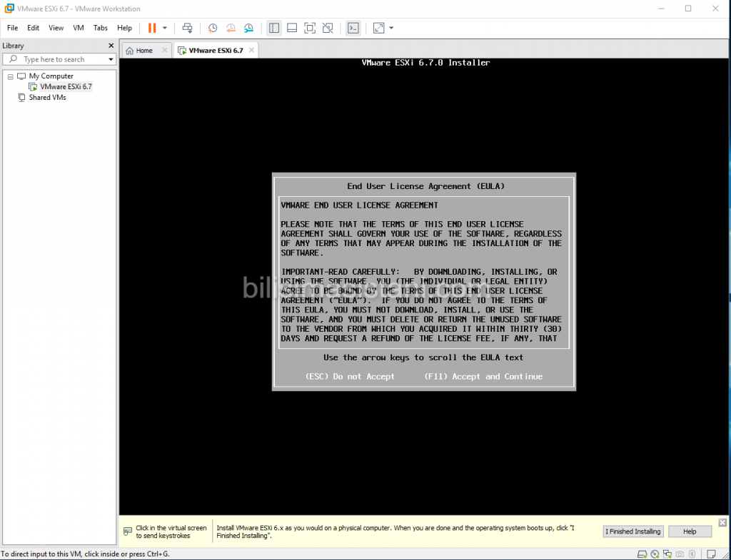Select the VMware ESXi 6.7 tab
The height and width of the screenshot is (560, 731).
point(216,51)
